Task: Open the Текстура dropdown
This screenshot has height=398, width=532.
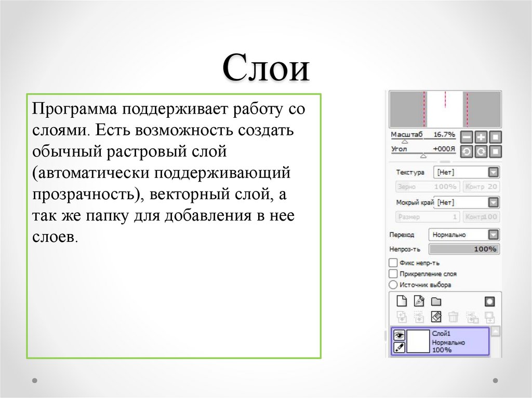Action: [x=493, y=172]
